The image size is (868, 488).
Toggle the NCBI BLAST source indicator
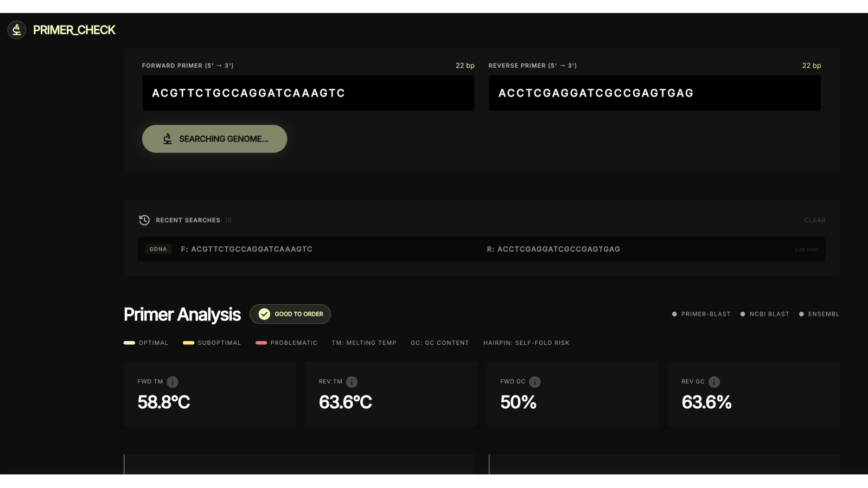point(764,314)
